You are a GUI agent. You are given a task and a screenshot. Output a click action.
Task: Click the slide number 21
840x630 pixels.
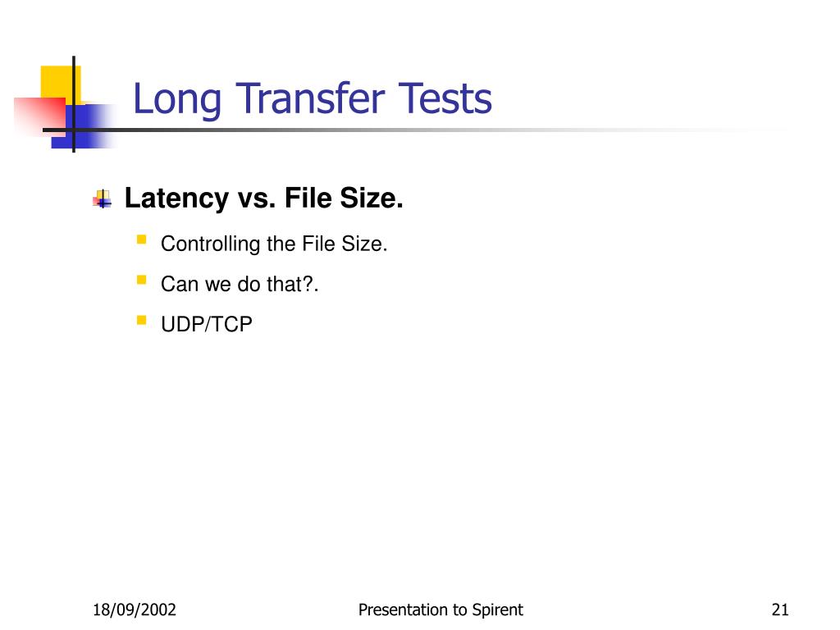pos(780,609)
